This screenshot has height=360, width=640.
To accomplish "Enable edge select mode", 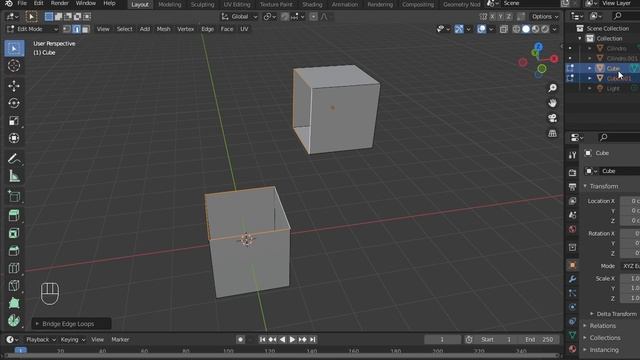I will (x=76, y=29).
